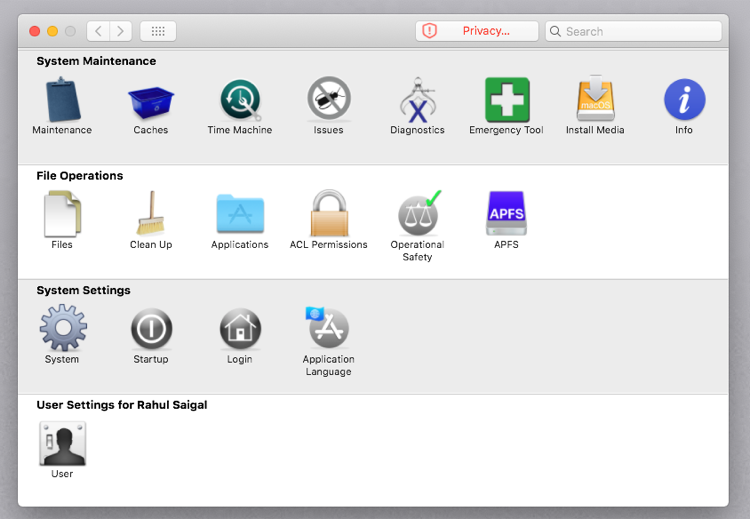
Task: Click the File Operations heading
Action: 79,176
